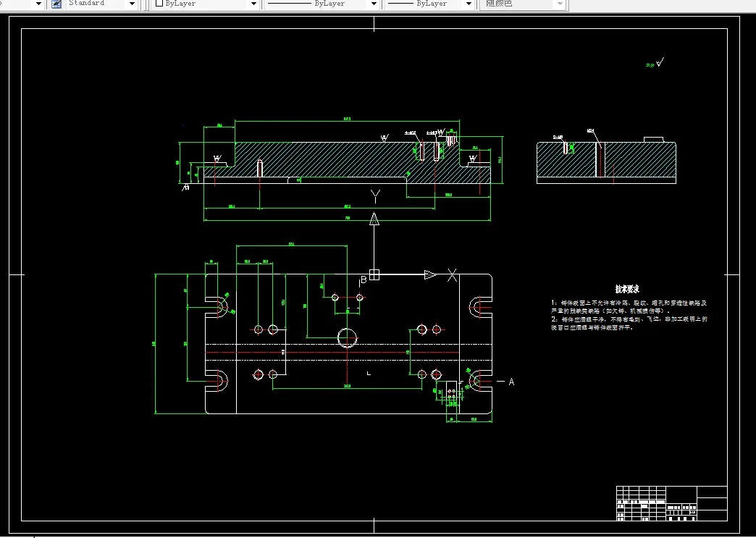756x538 pixels.
Task: Open the ByLayer linetype dropdown
Action: [322, 4]
